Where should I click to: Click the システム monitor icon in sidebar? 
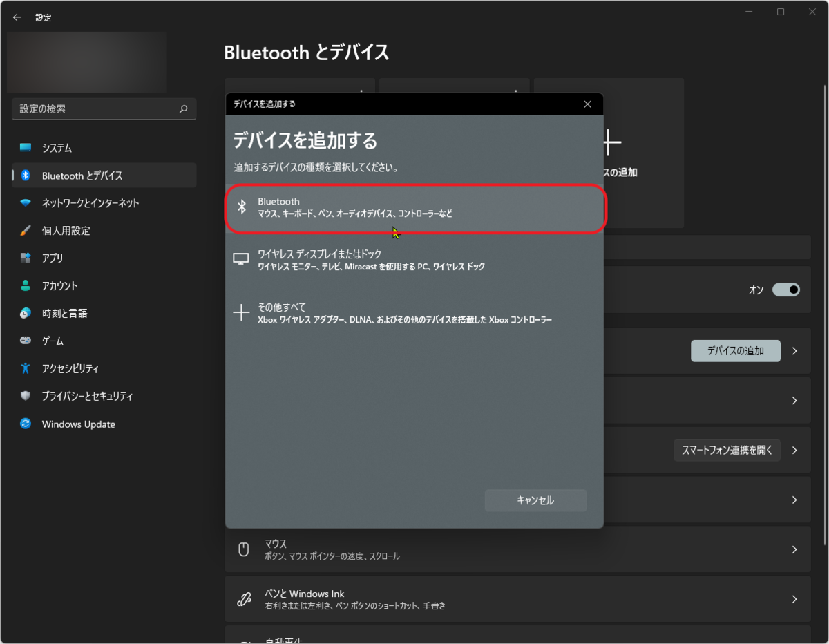pyautogui.click(x=26, y=148)
